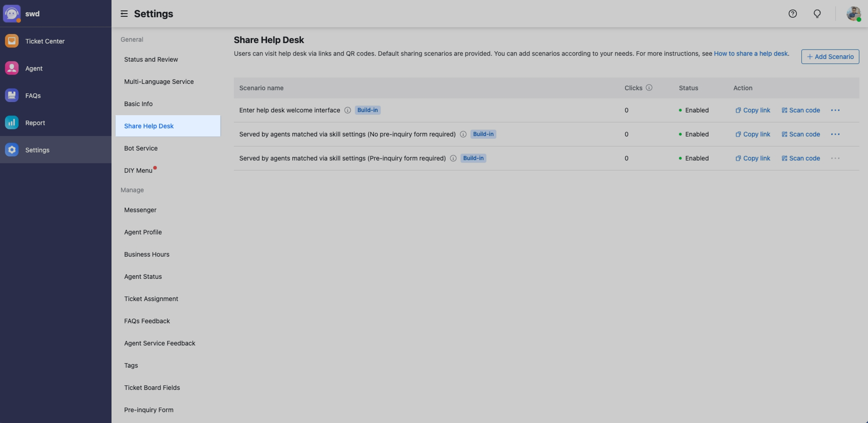This screenshot has height=423, width=868.
Task: Open the Report sidebar icon
Action: (12, 123)
